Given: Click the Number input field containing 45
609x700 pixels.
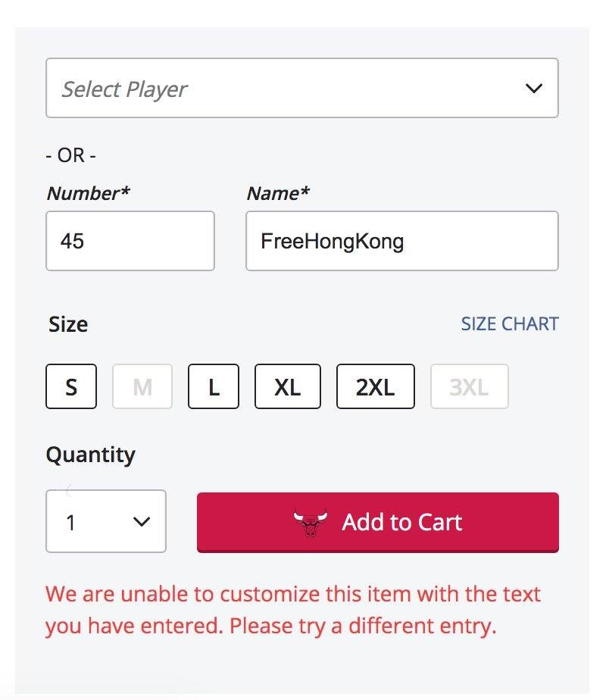Looking at the screenshot, I should (x=130, y=242).
